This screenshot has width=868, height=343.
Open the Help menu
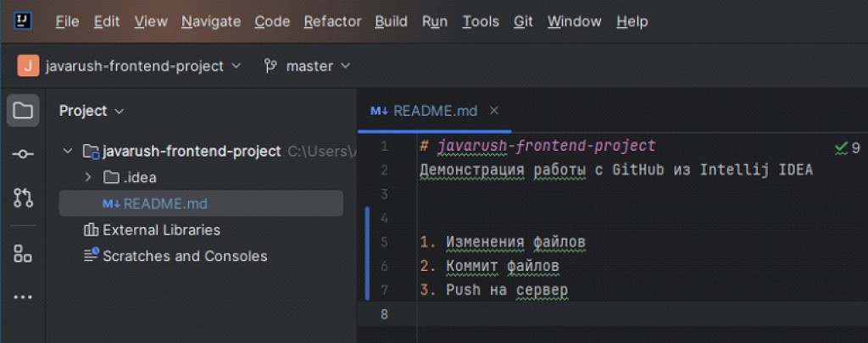pos(632,21)
